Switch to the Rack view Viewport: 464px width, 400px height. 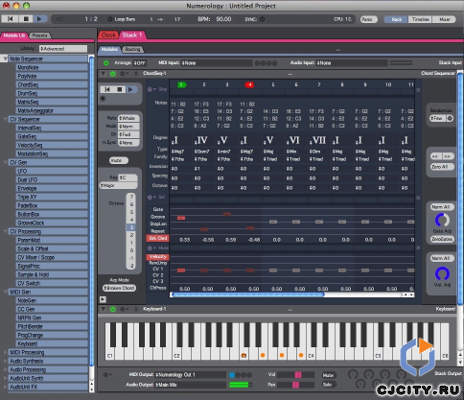click(x=396, y=19)
